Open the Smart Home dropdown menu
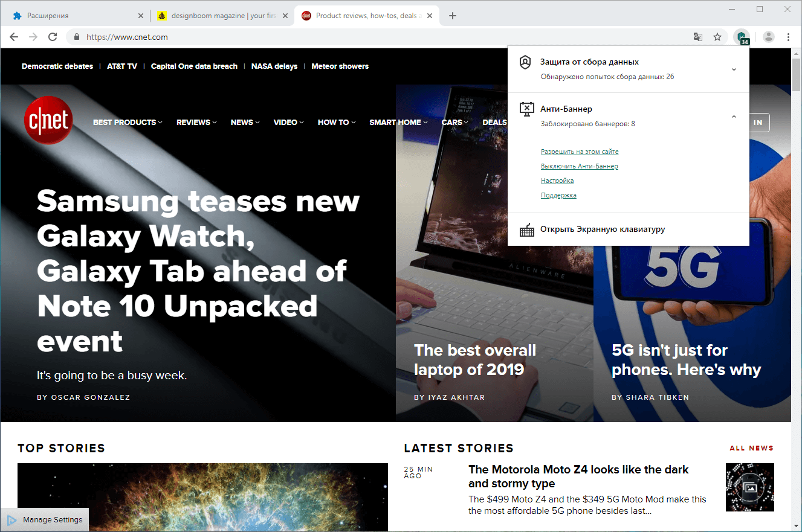This screenshot has width=802, height=532. [x=399, y=123]
